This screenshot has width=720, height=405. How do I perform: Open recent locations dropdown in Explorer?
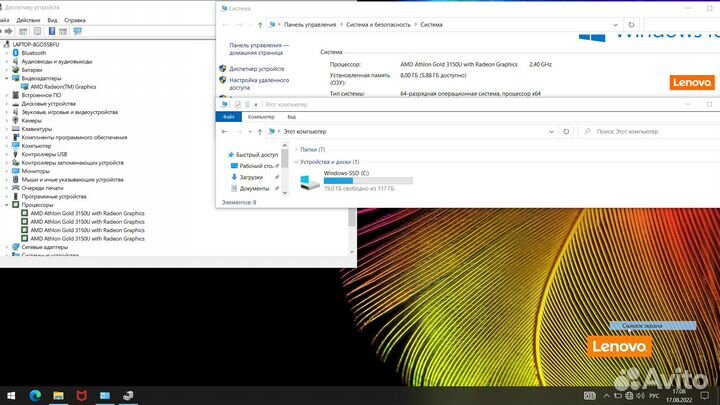(x=250, y=132)
